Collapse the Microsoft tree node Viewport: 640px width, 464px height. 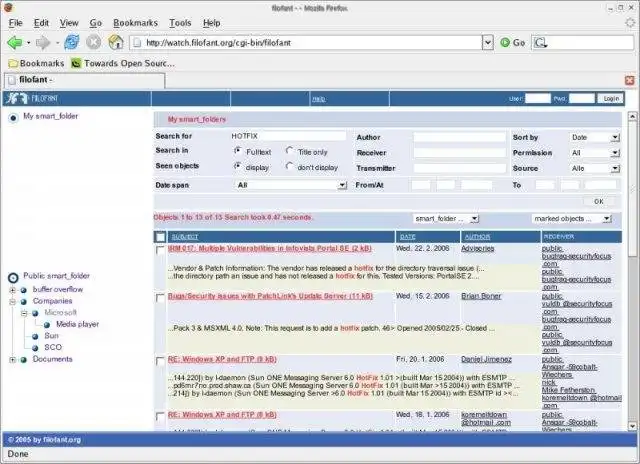click(24, 313)
